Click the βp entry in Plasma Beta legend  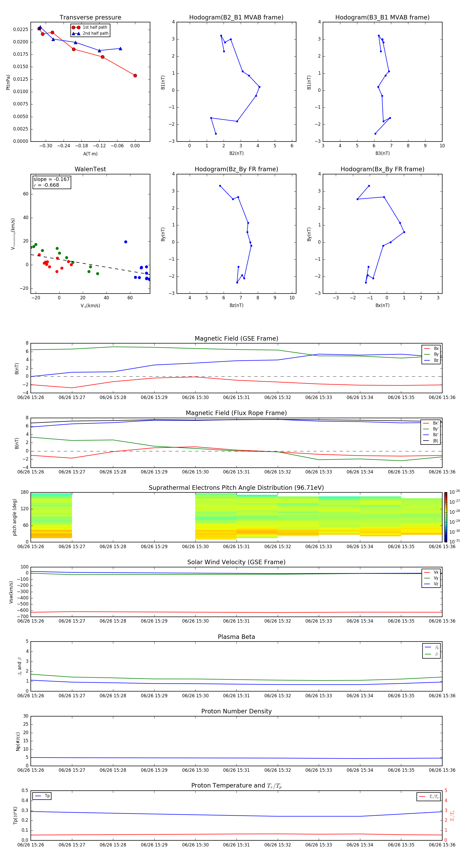431,647
